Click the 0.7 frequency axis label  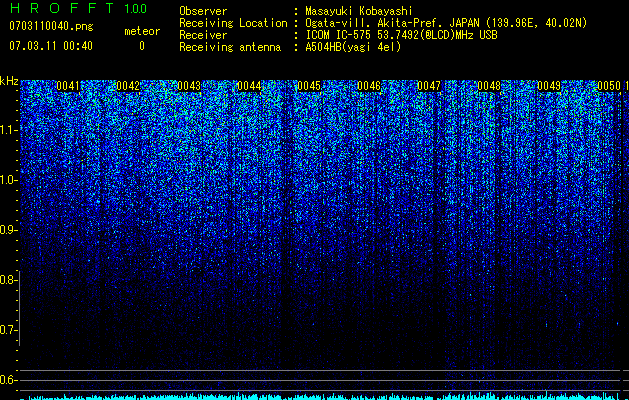[x=9, y=330]
